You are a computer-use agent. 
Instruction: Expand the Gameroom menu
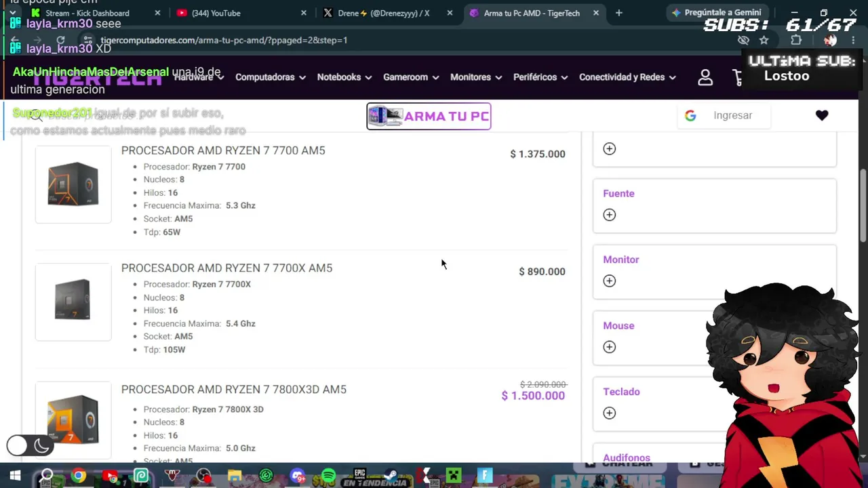[x=411, y=77]
